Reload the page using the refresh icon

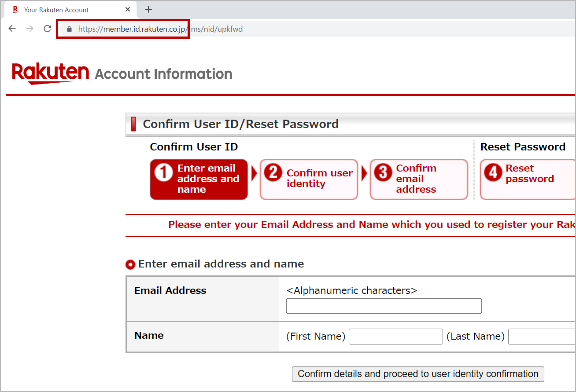(47, 29)
